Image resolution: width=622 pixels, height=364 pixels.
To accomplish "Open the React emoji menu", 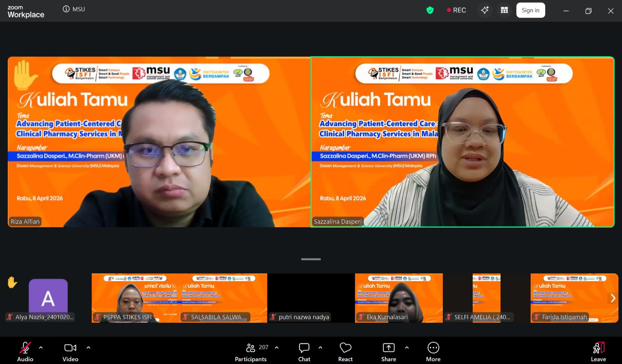I will [345, 352].
